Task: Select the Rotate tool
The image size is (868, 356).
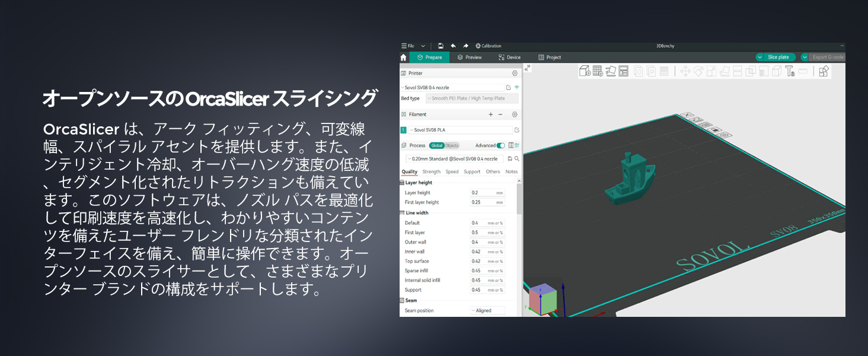Action: (x=698, y=72)
